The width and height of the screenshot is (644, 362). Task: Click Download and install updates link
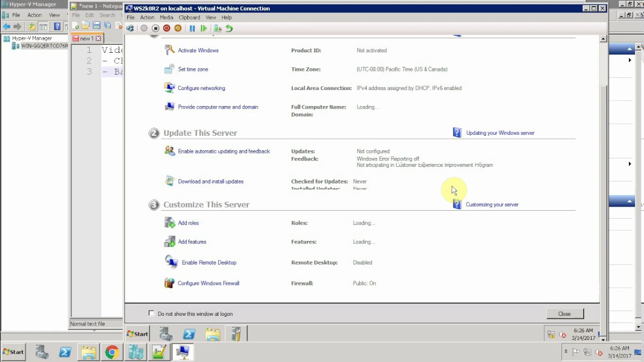(x=211, y=182)
